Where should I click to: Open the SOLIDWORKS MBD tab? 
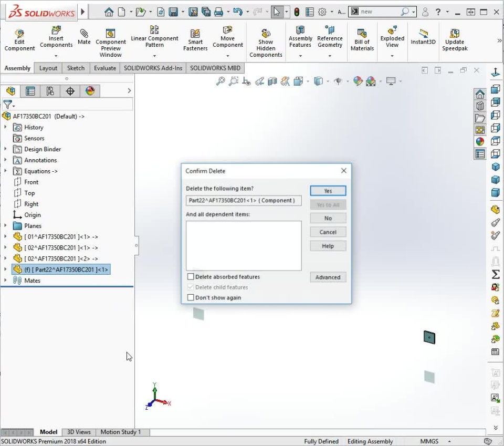click(x=215, y=68)
